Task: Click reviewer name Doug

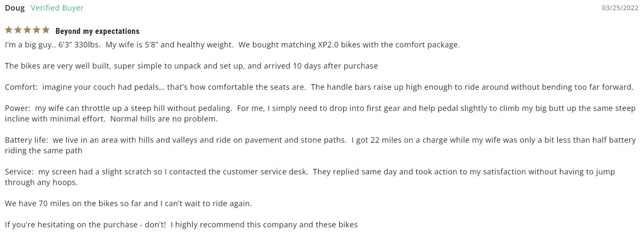Action: coord(15,8)
